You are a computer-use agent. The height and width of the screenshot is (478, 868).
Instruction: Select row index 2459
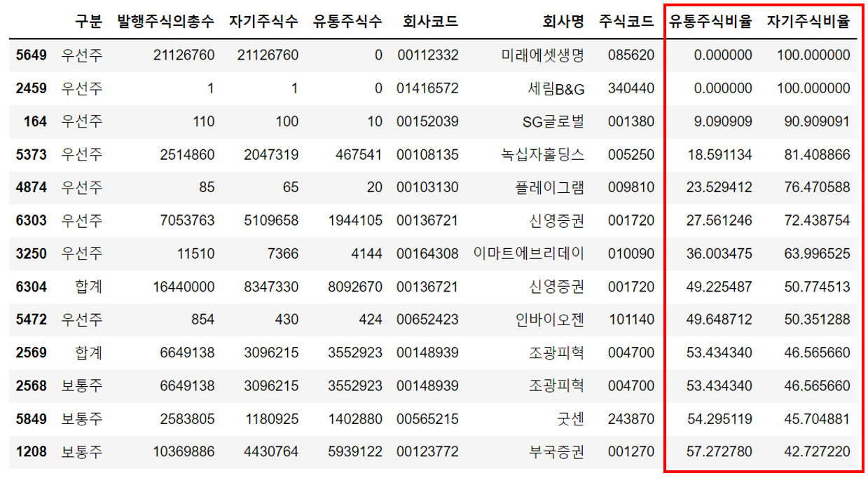pyautogui.click(x=32, y=88)
